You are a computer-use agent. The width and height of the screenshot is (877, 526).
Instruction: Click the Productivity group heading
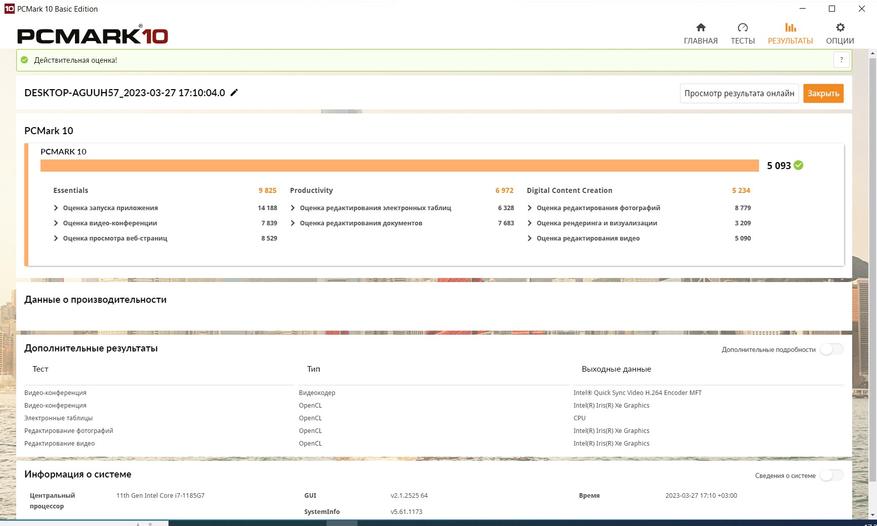(x=311, y=190)
